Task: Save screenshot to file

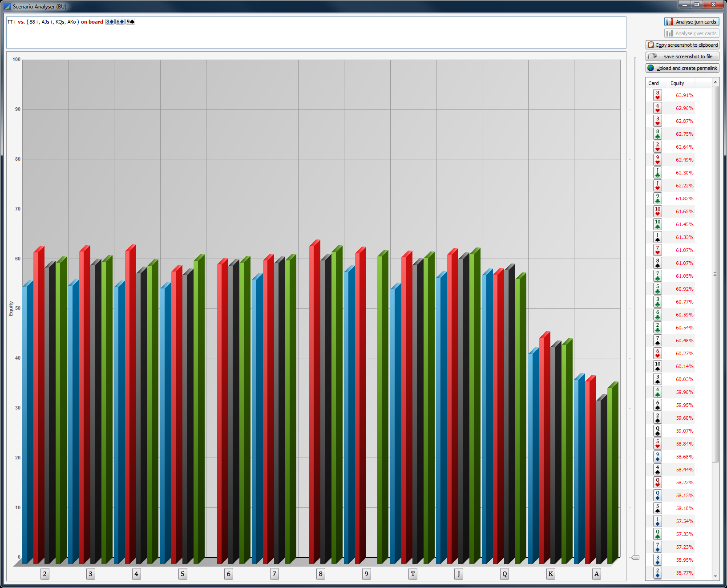Action: click(682, 57)
